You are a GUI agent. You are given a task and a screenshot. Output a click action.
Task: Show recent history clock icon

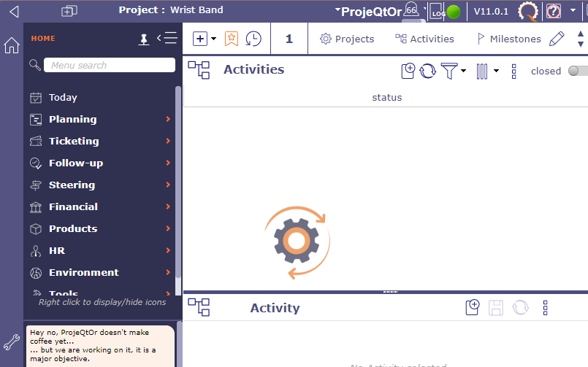pyautogui.click(x=253, y=39)
